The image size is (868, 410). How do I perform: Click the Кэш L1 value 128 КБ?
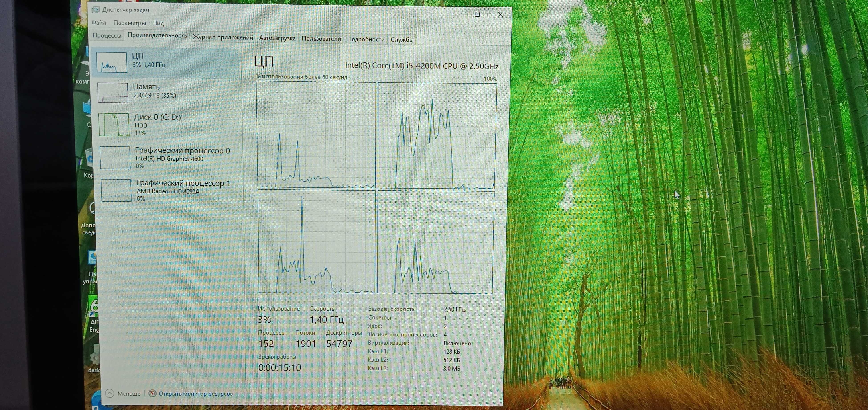452,352
